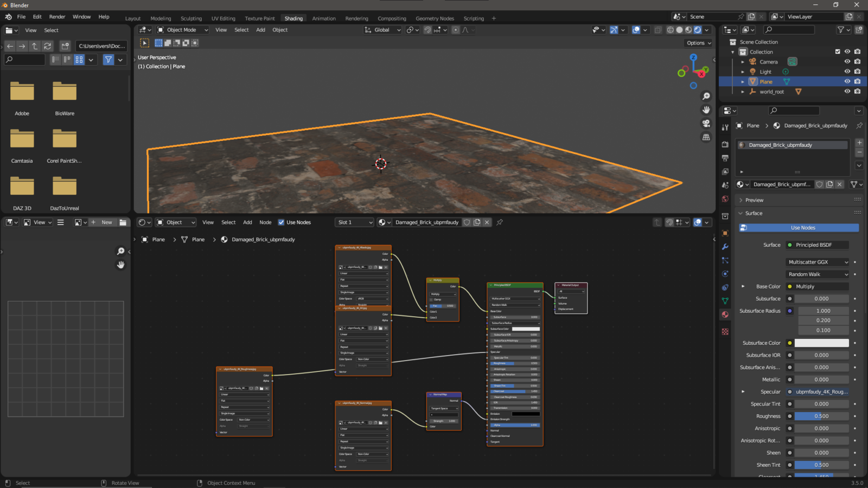Open the Slot 1 dropdown in shader editor
Image resolution: width=868 pixels, height=488 pixels.
tap(354, 222)
